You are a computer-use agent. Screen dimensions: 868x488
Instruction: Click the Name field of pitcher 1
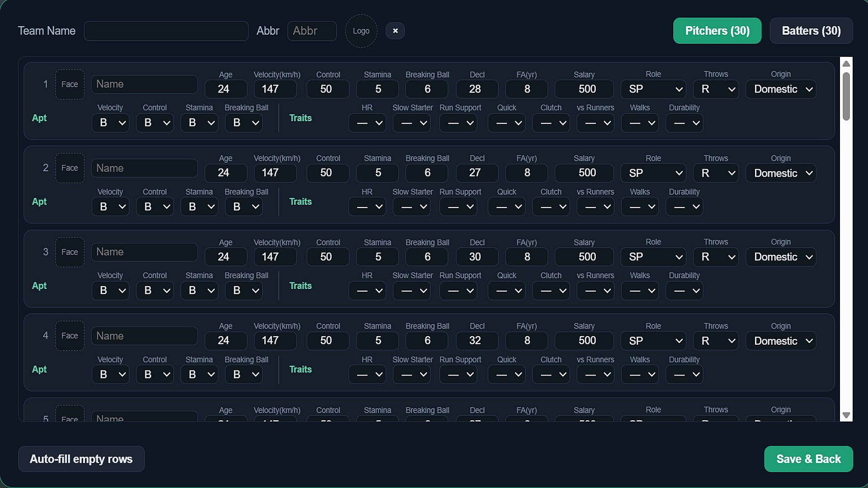(x=144, y=84)
